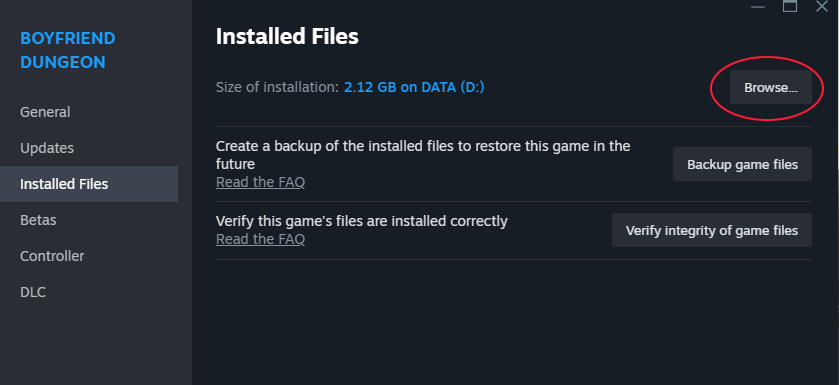This screenshot has width=839, height=385.
Task: Click the Size of installation label
Action: click(x=277, y=87)
